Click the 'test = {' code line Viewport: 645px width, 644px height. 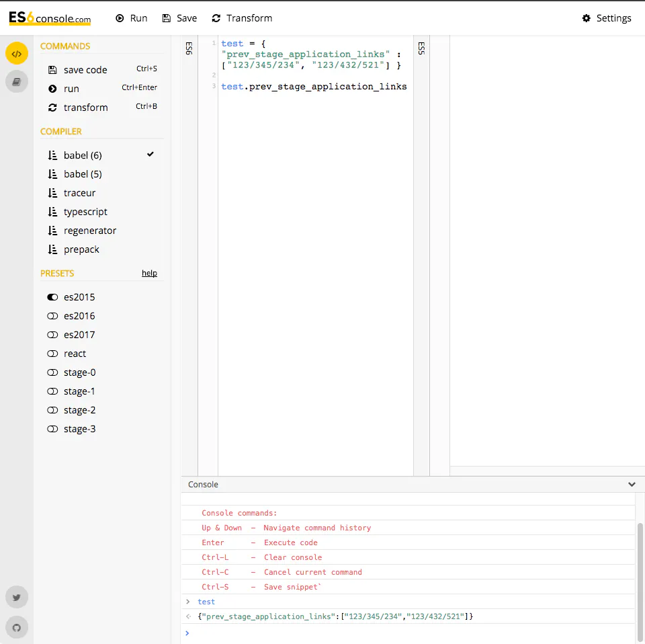(x=243, y=44)
